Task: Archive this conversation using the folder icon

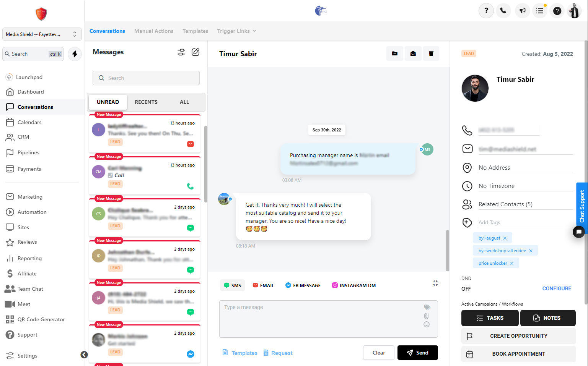Action: (394, 53)
